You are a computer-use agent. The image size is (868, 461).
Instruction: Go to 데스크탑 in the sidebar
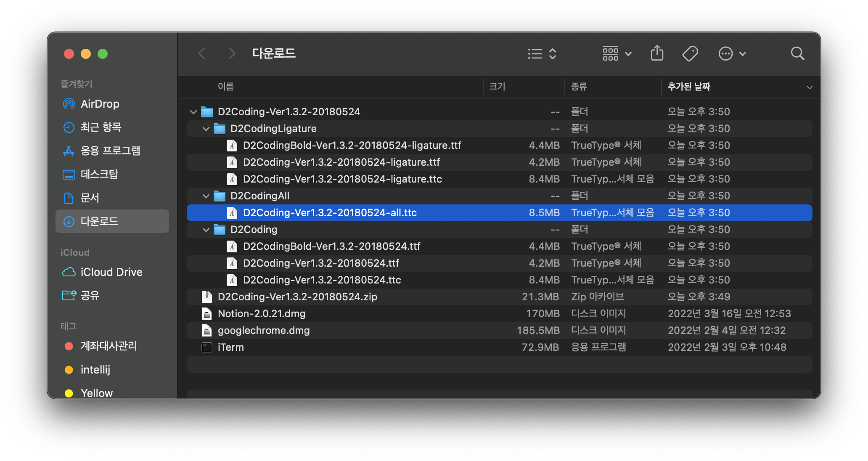pyautogui.click(x=99, y=174)
